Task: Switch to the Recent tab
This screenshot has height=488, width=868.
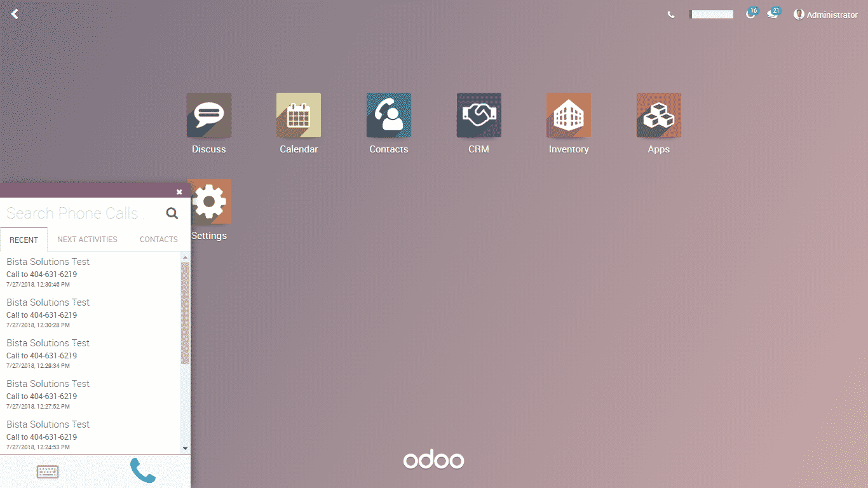Action: 24,240
